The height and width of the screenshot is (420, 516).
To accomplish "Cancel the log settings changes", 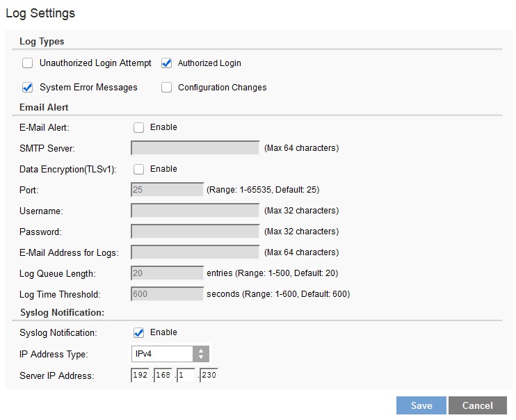I will 477,405.
